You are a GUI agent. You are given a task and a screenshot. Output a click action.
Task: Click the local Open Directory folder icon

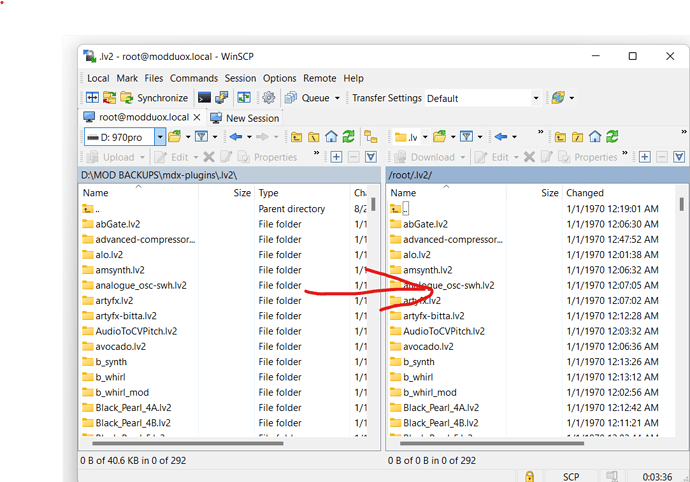pyautogui.click(x=175, y=137)
